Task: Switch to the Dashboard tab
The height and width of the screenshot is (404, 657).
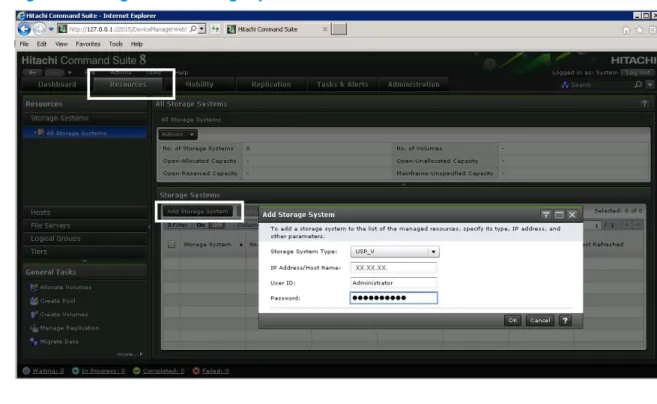Action: (57, 84)
